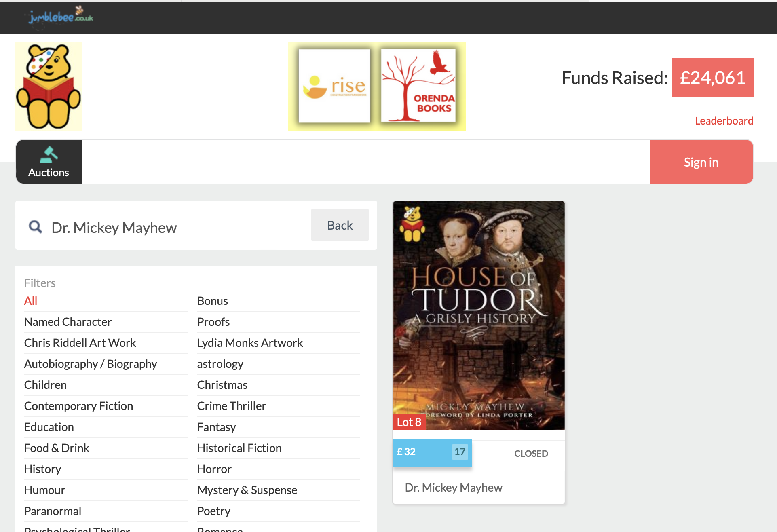Filter by Paranormal category
Screen dimensions: 777x532
coord(53,511)
